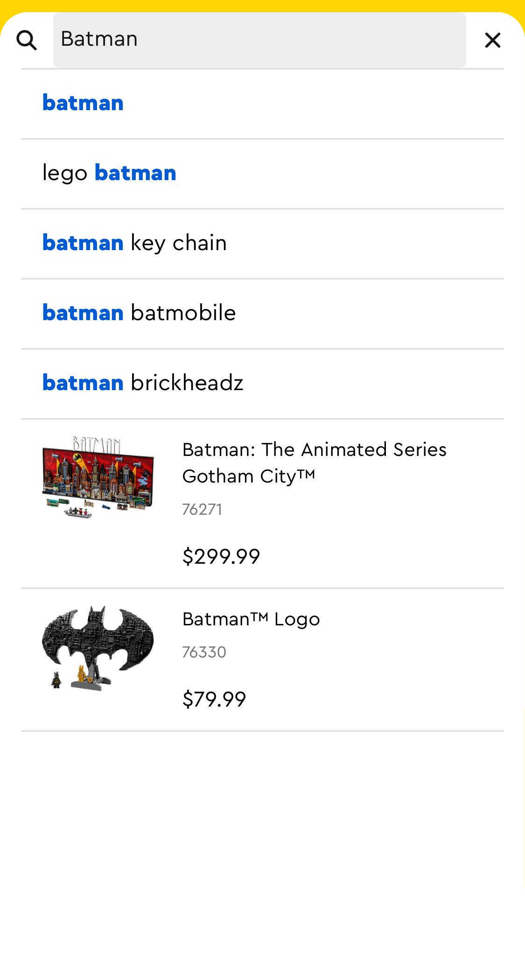Click the X to clear the search
This screenshot has height=980, width=525.
(x=492, y=40)
